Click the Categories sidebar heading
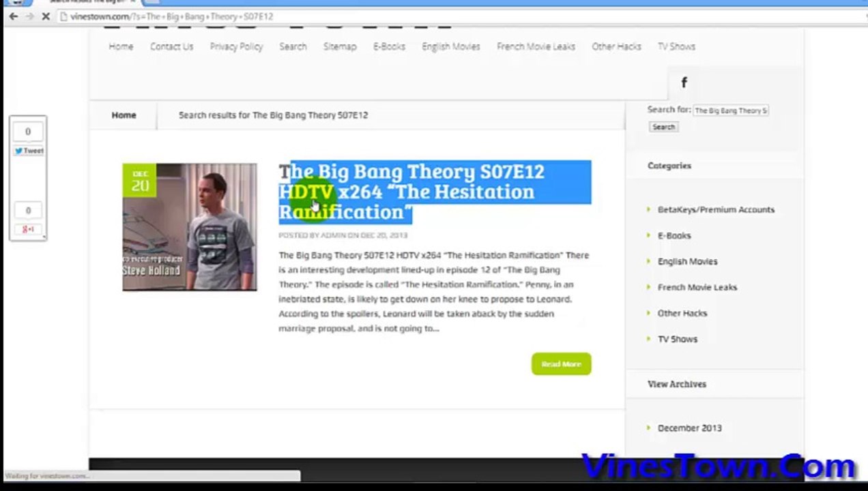 click(669, 166)
